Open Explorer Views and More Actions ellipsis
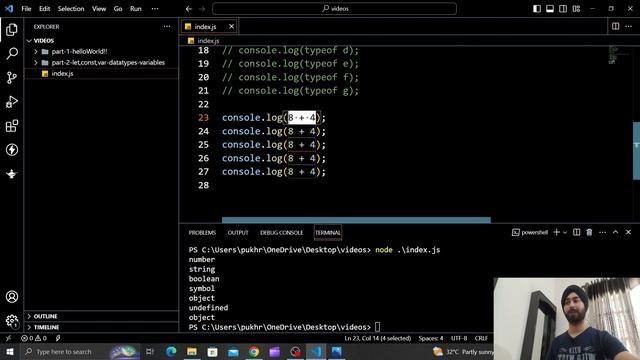The height and width of the screenshot is (360, 640). pos(167,27)
